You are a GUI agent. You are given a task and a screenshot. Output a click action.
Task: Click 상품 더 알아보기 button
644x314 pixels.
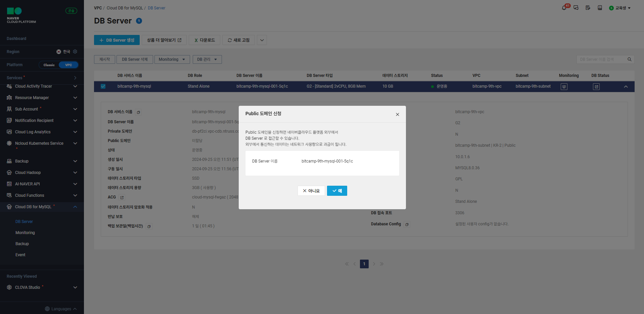(164, 40)
